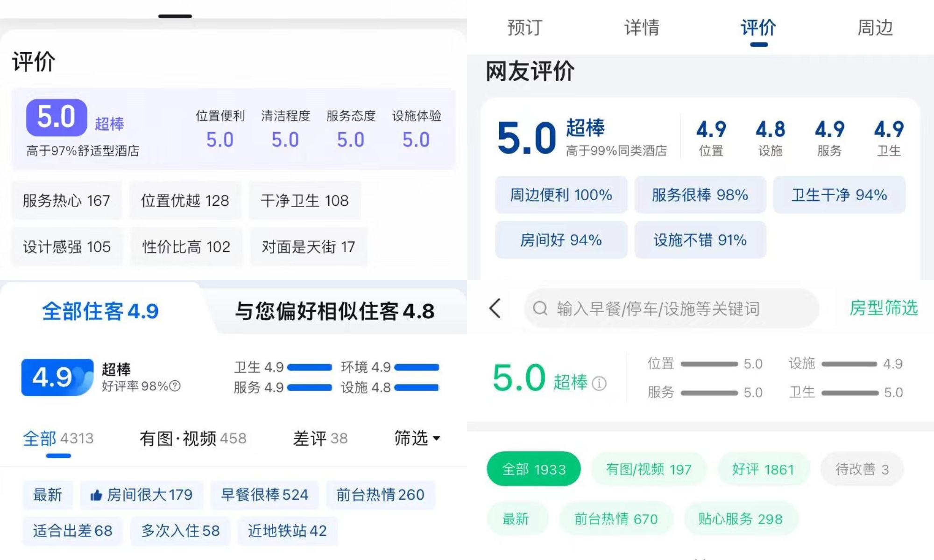Click the thumbs-up icon on 房间很大 tag
Screen dimensions: 934x560
click(96, 495)
